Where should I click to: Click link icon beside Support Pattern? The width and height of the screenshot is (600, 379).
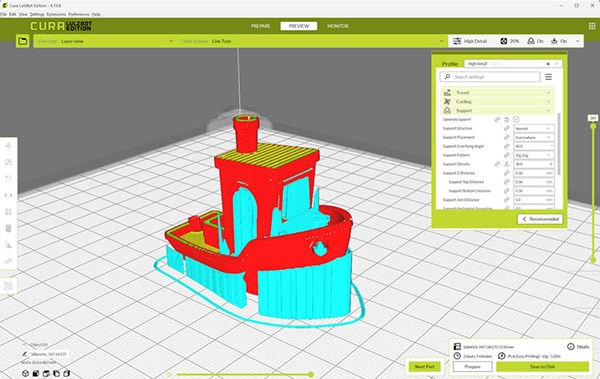[x=507, y=155]
